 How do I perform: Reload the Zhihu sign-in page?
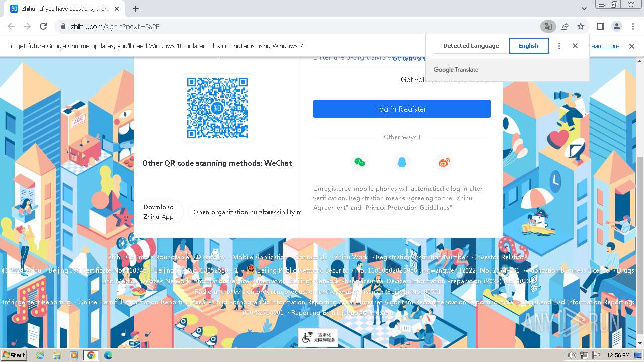tap(43, 26)
